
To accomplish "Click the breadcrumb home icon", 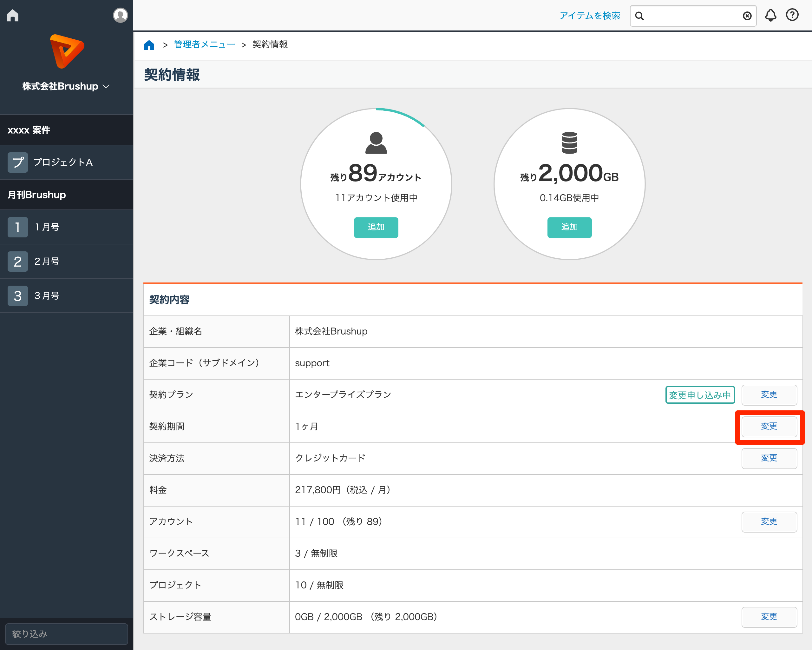I will (149, 45).
